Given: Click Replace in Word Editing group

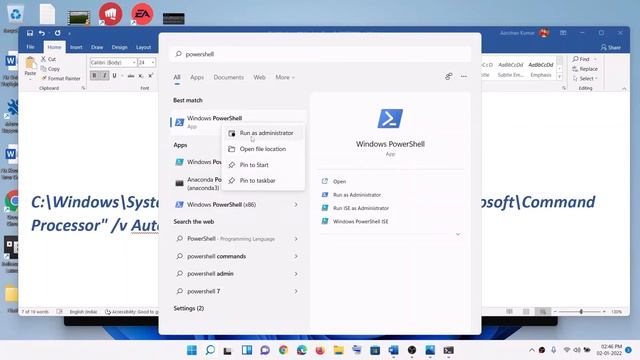Looking at the screenshot, I should 585,69.
